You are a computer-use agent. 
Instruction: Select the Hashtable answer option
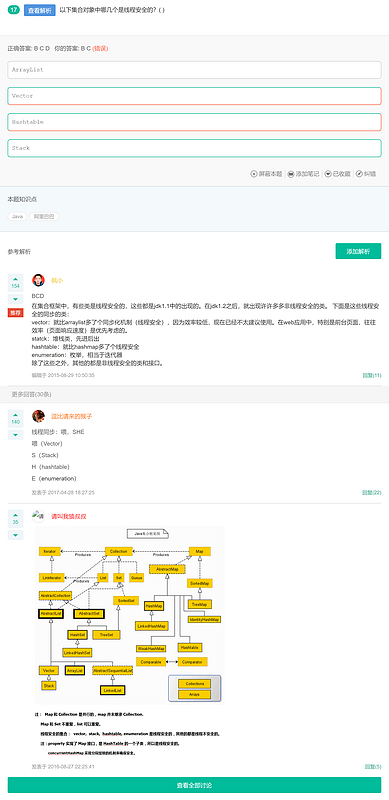[x=194, y=122]
